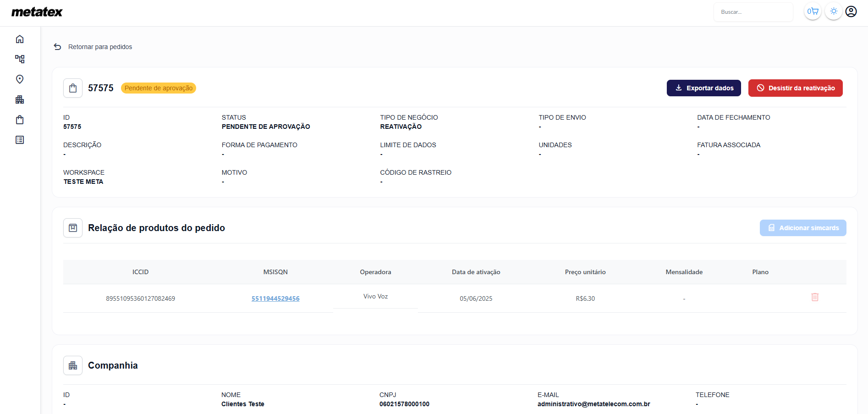Click the order bag icon beside 57575
The image size is (868, 414).
click(x=73, y=88)
